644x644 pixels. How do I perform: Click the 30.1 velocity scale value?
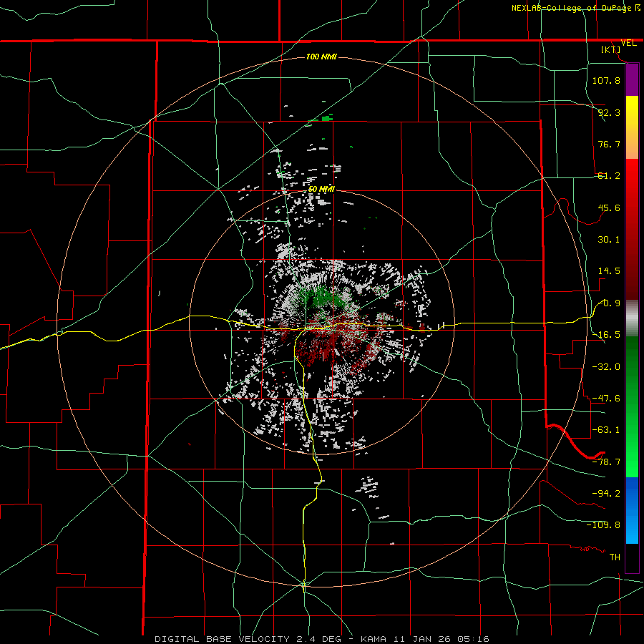tap(609, 240)
